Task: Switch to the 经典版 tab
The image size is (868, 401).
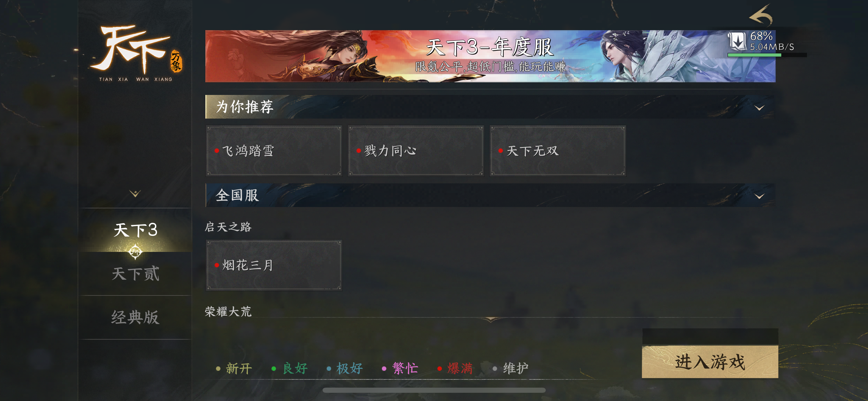Action: coord(135,317)
